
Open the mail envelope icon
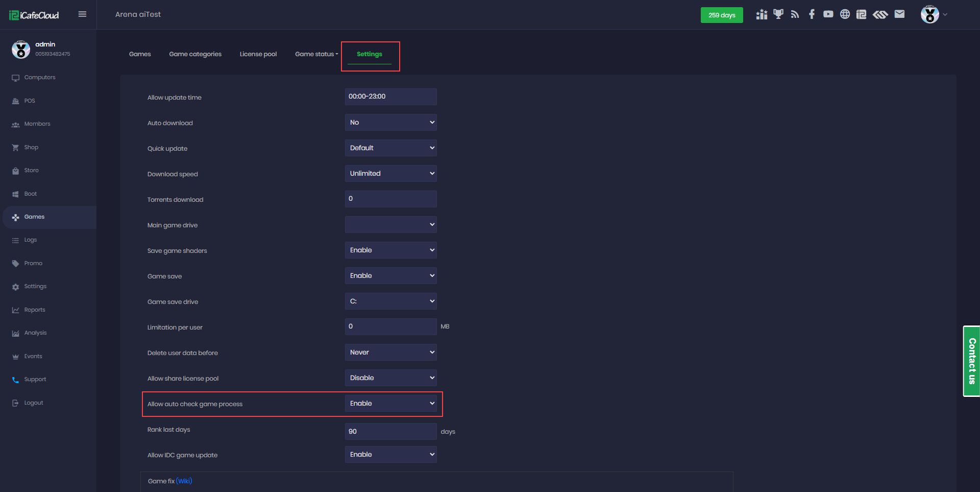899,14
